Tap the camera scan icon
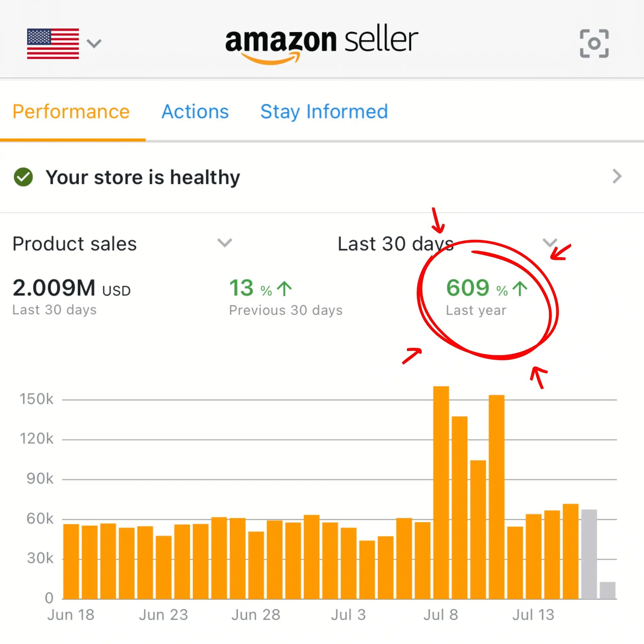This screenshot has height=644, width=644. click(x=594, y=43)
